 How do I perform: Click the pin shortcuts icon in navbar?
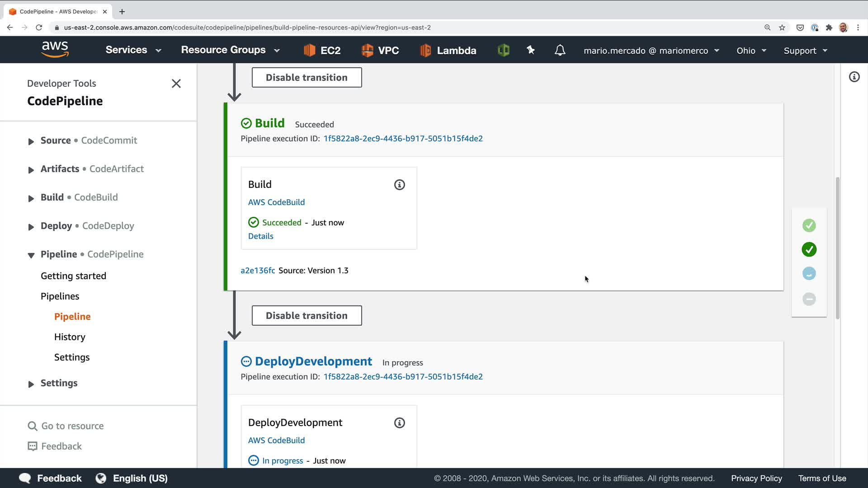pos(531,50)
